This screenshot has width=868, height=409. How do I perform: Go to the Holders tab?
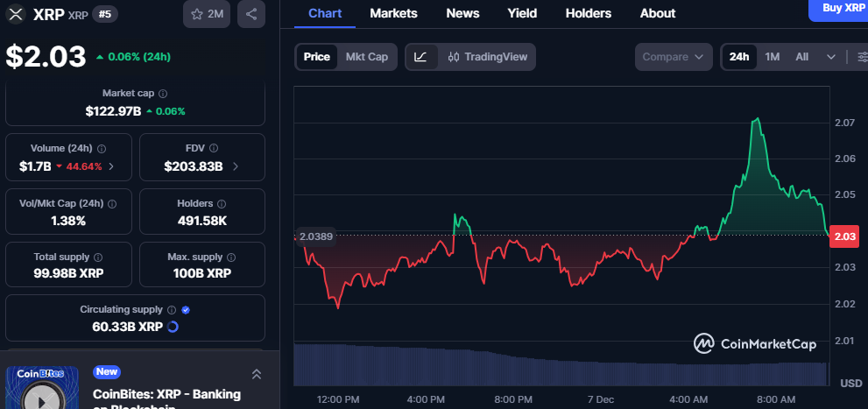pyautogui.click(x=589, y=13)
